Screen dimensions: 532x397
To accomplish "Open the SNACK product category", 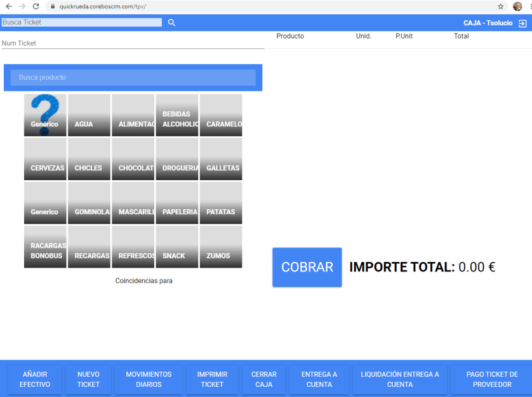I will point(177,247).
